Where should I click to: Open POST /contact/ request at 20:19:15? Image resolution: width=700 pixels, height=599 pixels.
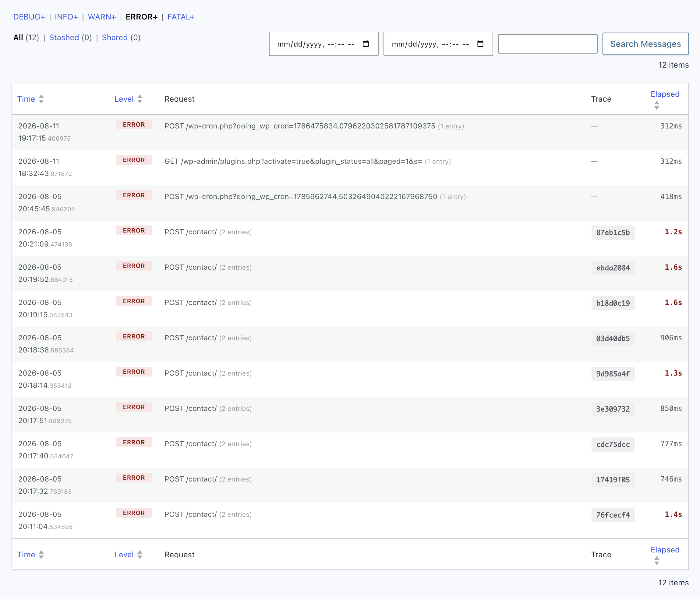pyautogui.click(x=191, y=303)
